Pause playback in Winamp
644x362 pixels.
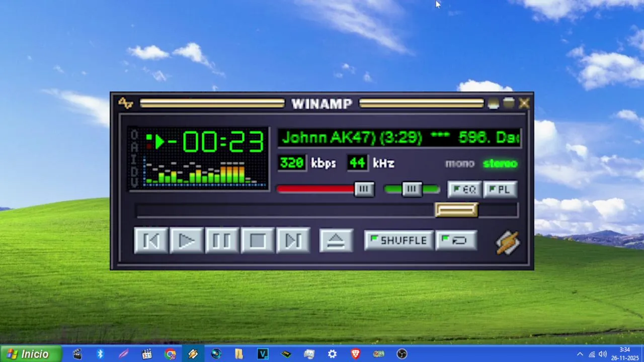(x=222, y=241)
